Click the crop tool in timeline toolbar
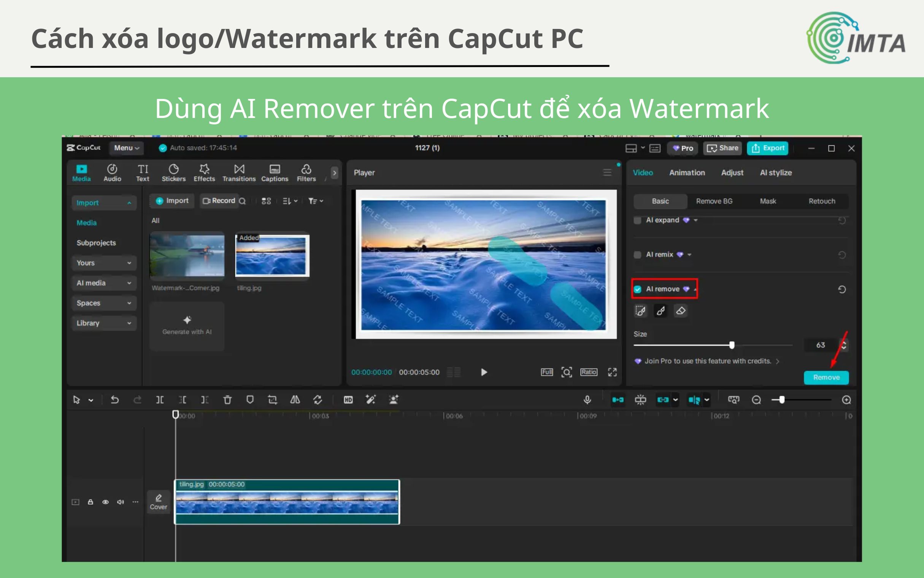The width and height of the screenshot is (924, 578). (x=272, y=400)
